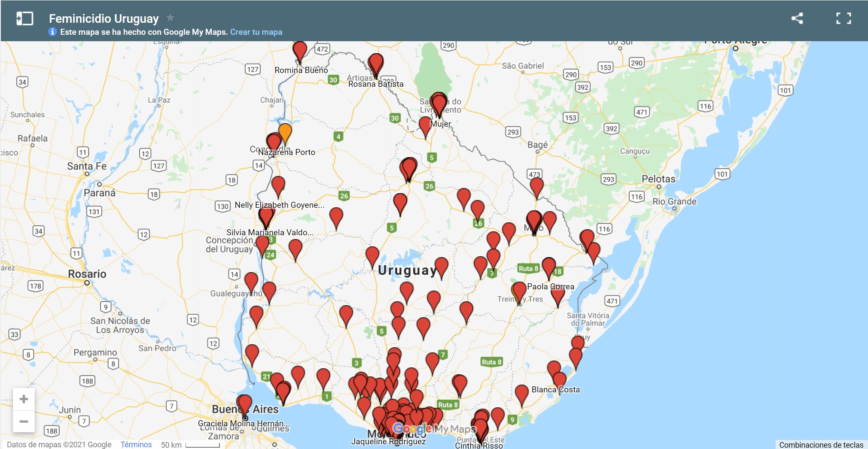Screen dimensions: 868x449
Task: Open the 'Crear tu mapa' link
Action: coord(256,32)
